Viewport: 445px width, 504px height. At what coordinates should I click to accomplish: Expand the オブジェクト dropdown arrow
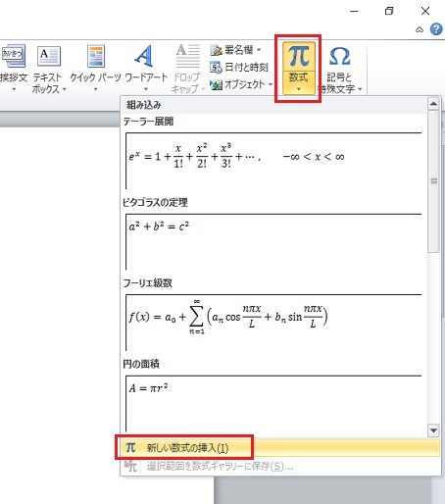click(271, 84)
